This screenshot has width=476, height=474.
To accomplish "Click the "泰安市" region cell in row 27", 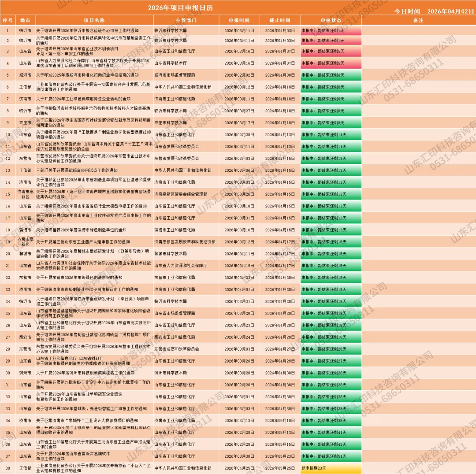I will point(25,337).
